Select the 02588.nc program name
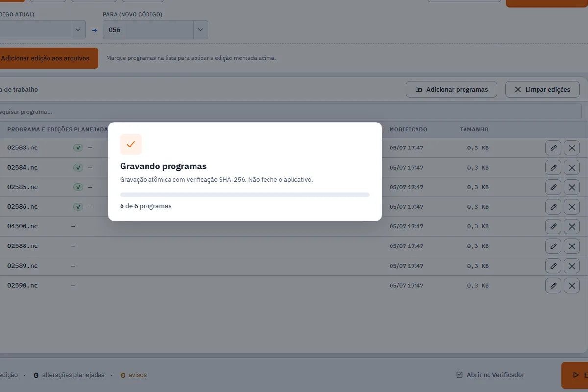 (x=23, y=245)
